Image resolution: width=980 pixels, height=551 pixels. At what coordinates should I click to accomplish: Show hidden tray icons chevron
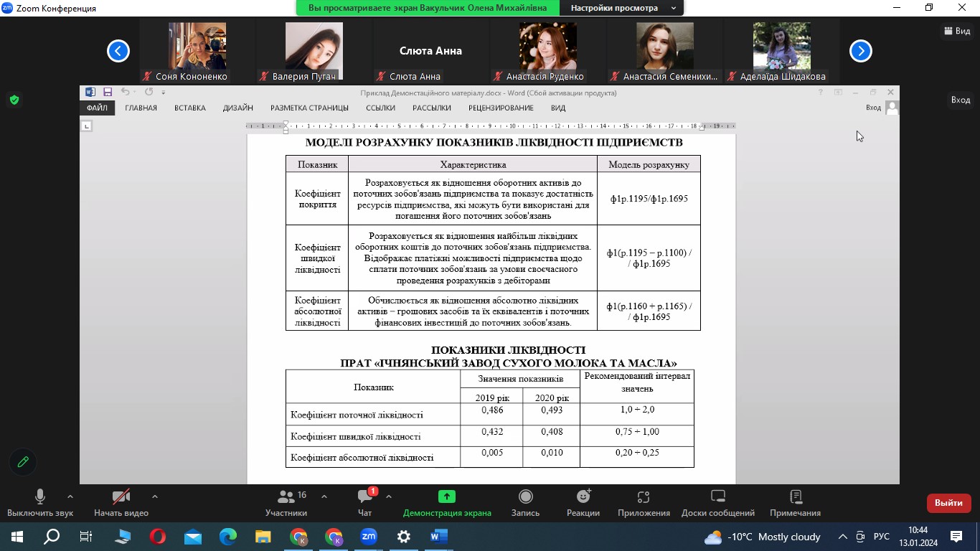(842, 537)
